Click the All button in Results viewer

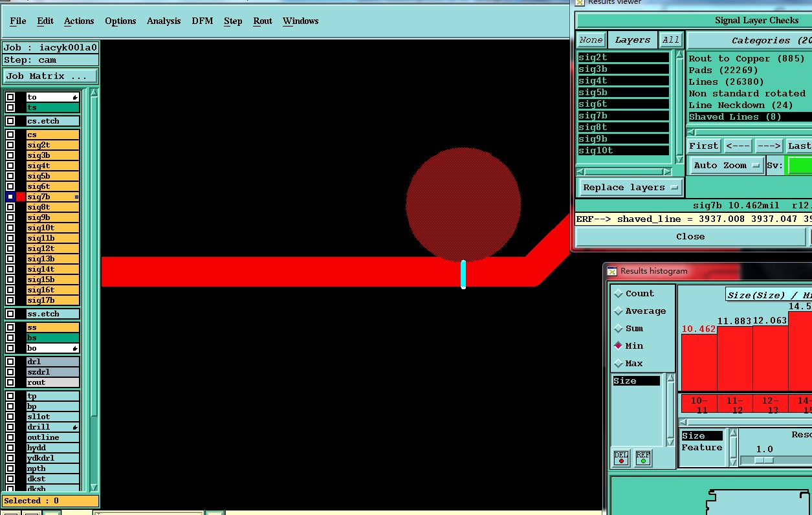(x=671, y=39)
